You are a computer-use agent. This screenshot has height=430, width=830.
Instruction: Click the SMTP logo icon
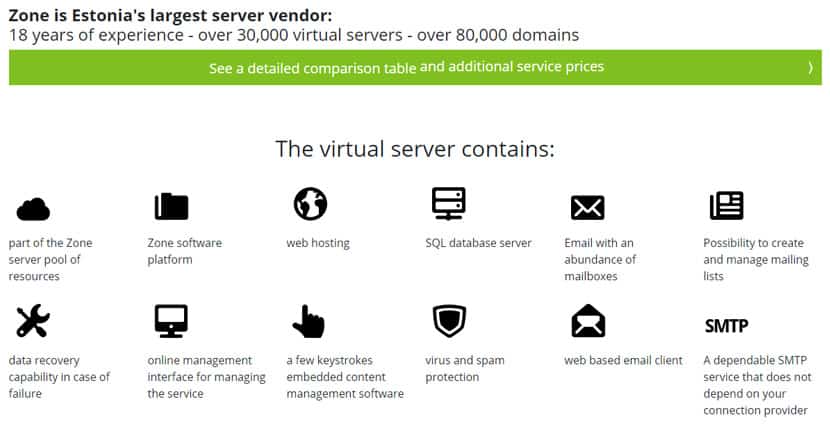pos(726,326)
